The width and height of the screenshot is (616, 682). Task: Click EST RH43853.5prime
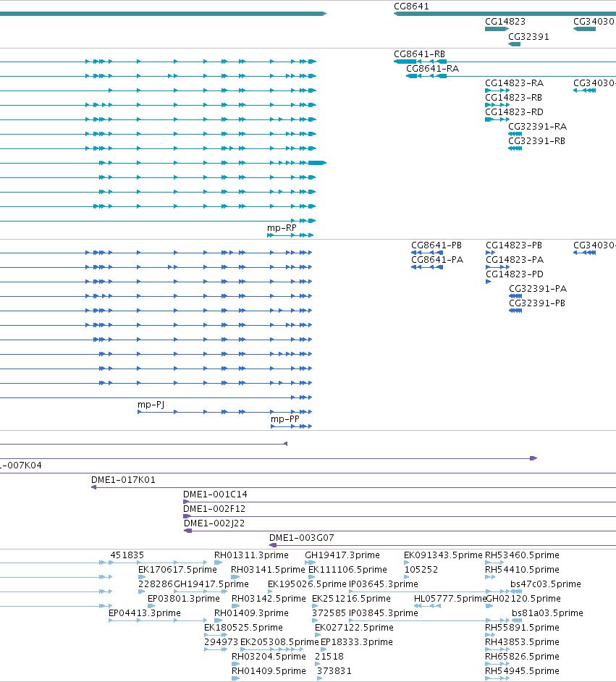click(x=522, y=642)
